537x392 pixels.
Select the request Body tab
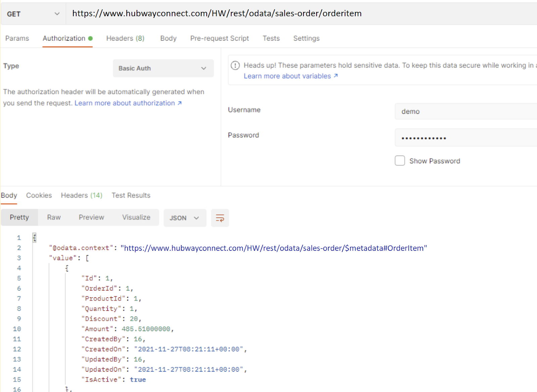tap(168, 39)
